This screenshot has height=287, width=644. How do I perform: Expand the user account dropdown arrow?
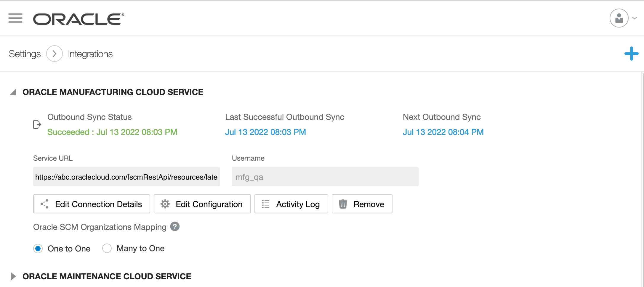pyautogui.click(x=635, y=18)
